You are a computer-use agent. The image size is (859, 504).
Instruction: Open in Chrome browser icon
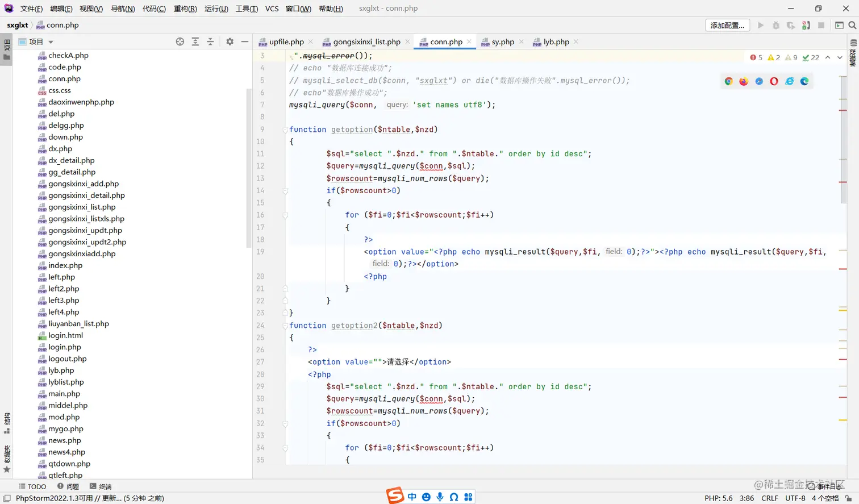728,81
